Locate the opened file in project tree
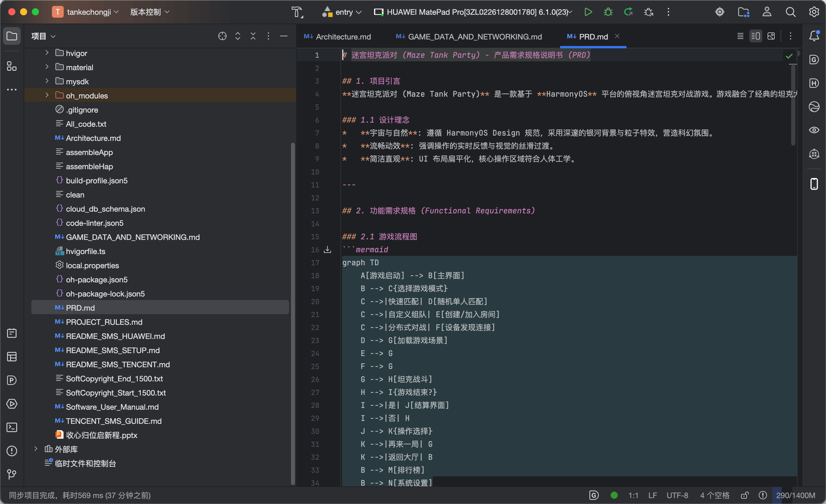 tap(222, 36)
